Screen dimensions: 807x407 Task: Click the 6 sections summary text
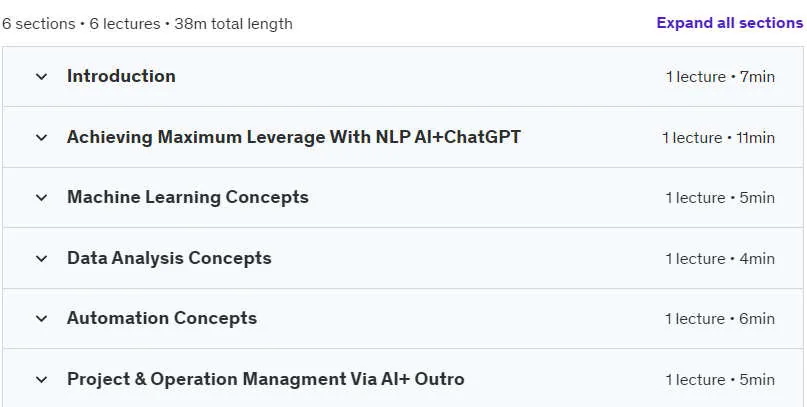coord(147,24)
